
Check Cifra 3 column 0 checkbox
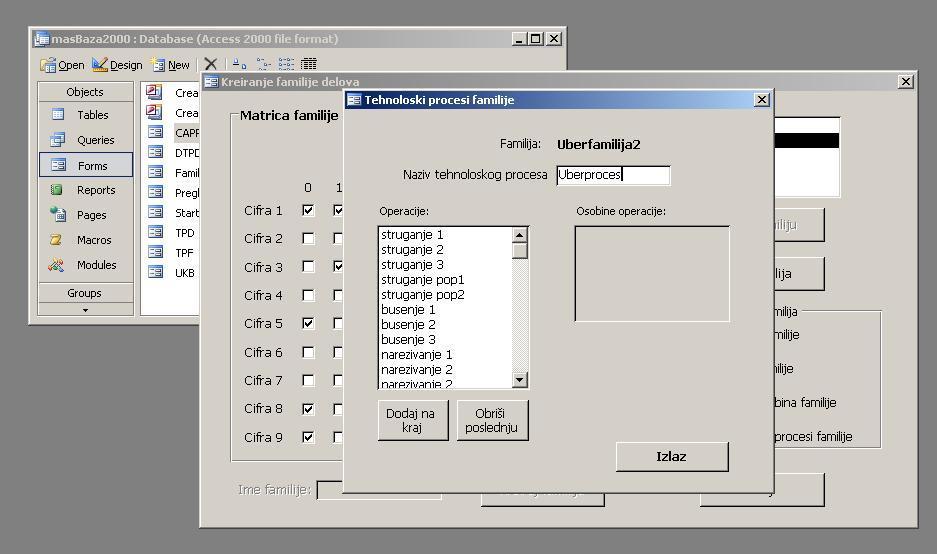(308, 267)
